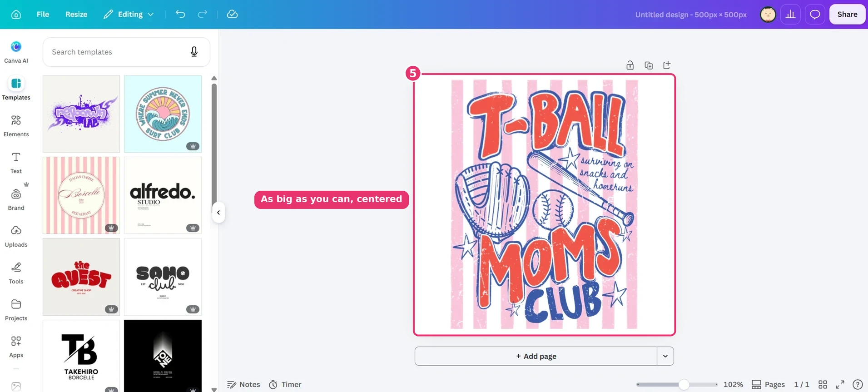Open the photos icon below Apps

pos(16,386)
